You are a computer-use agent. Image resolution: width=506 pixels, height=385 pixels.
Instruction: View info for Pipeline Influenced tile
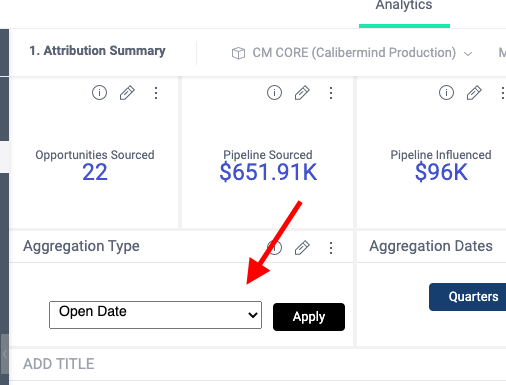[x=446, y=93]
